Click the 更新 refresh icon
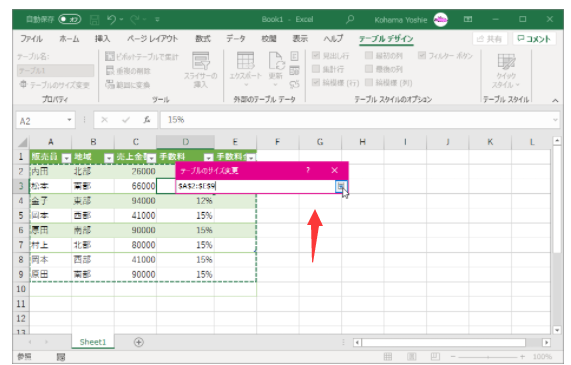571x365 pixels. pos(276,60)
